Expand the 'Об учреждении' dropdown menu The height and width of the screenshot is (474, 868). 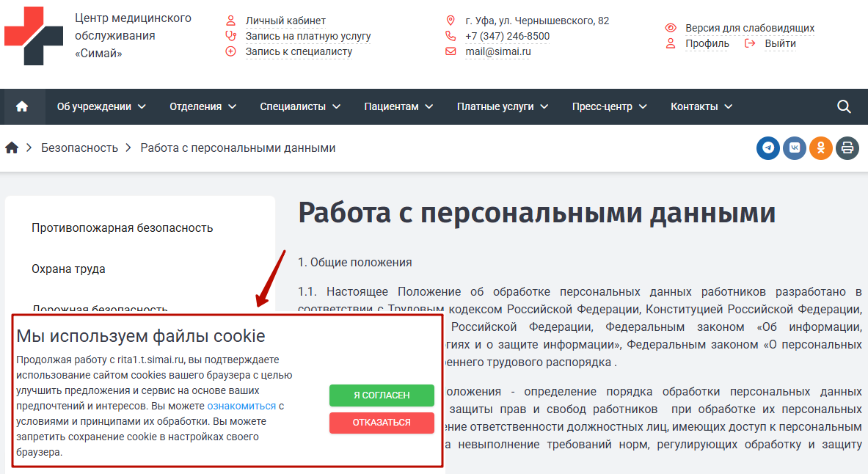(101, 106)
